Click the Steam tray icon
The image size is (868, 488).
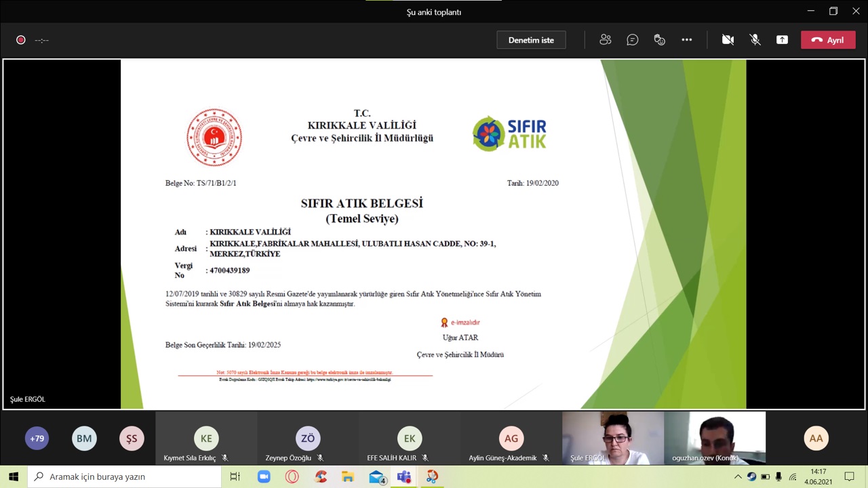[x=751, y=477]
